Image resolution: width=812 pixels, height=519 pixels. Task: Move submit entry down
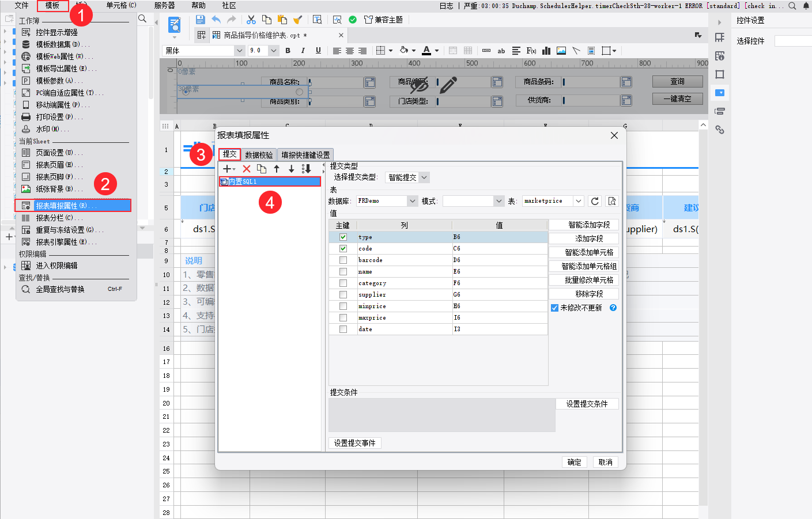coord(292,169)
